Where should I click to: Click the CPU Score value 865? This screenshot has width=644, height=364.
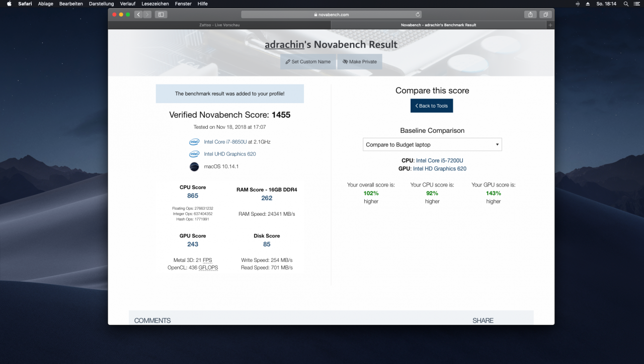click(193, 196)
